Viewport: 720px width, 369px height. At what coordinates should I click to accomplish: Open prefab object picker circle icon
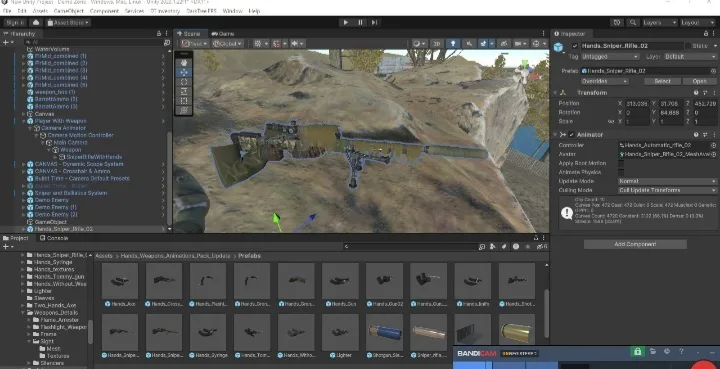click(x=713, y=71)
